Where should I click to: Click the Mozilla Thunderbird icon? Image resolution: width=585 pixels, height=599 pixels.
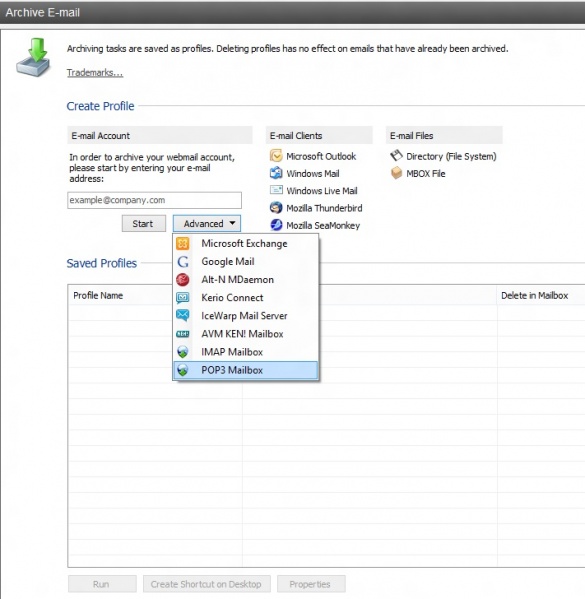(x=276, y=207)
